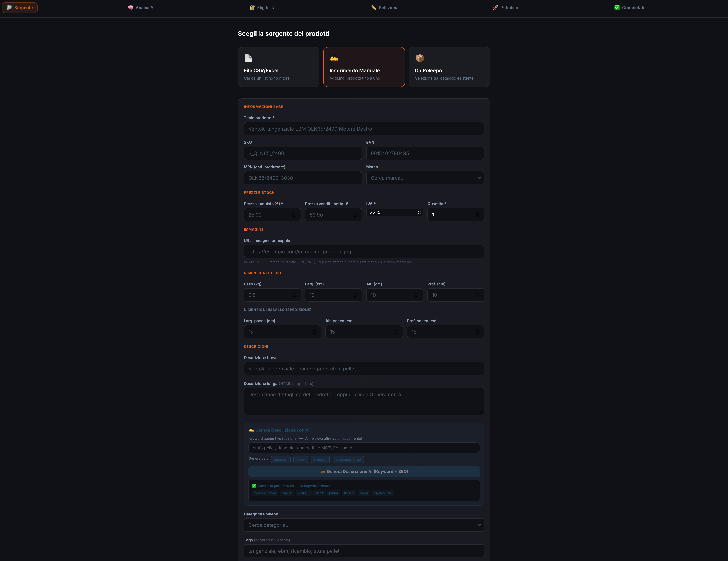Image resolution: width=728 pixels, height=561 pixels.
Task: Click the motoriduttore keyword tag
Action: pos(265,493)
